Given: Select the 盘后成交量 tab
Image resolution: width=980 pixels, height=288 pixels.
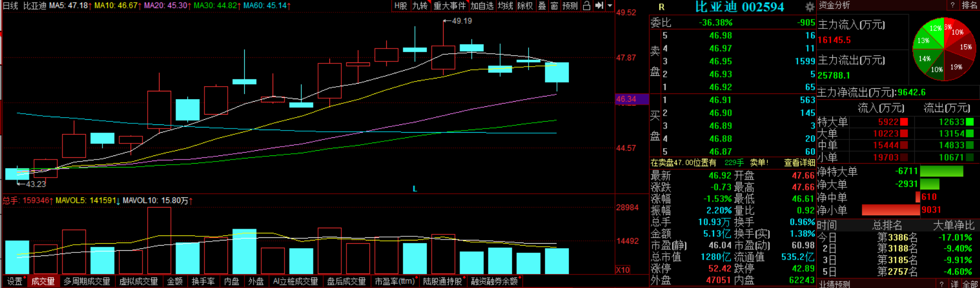Looking at the screenshot, I should [346, 281].
